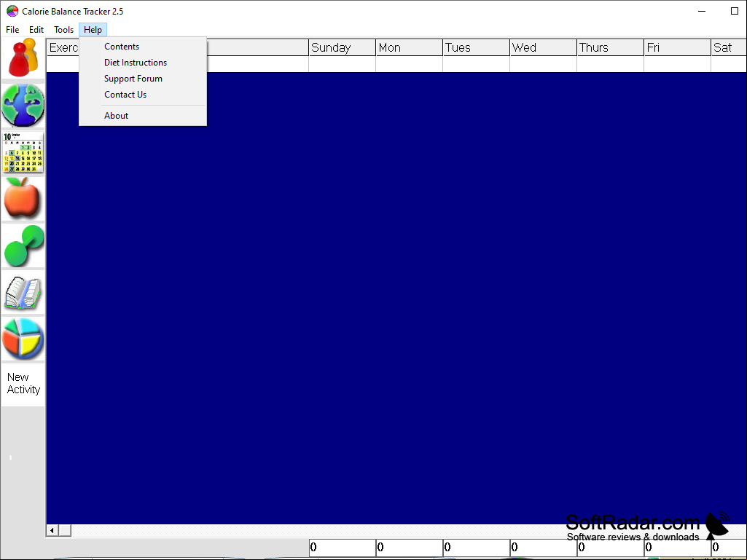This screenshot has height=560, width=747.
Task: Click the horizontal scrollbar left arrow
Action: pyautogui.click(x=52, y=530)
